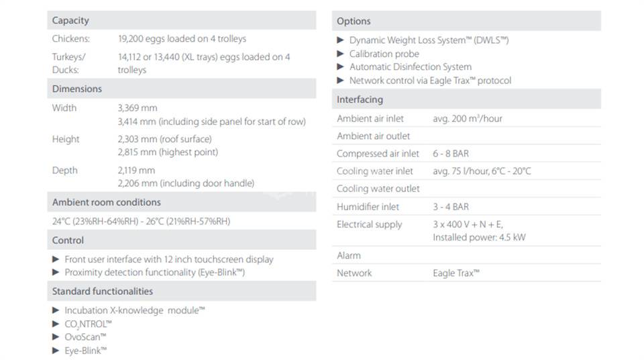
Task: Click arrow bullet beside Incubation X-knowledge module
Action: tap(56, 310)
